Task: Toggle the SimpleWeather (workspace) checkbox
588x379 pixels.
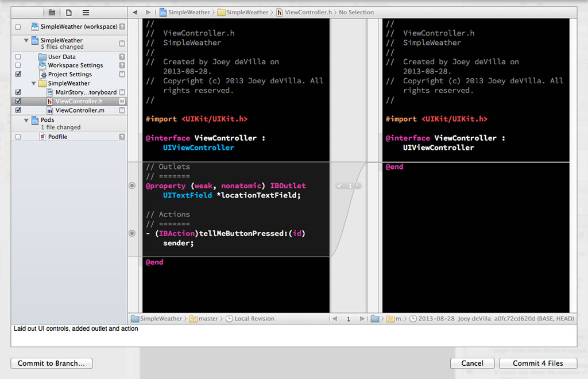Action: pos(18,27)
